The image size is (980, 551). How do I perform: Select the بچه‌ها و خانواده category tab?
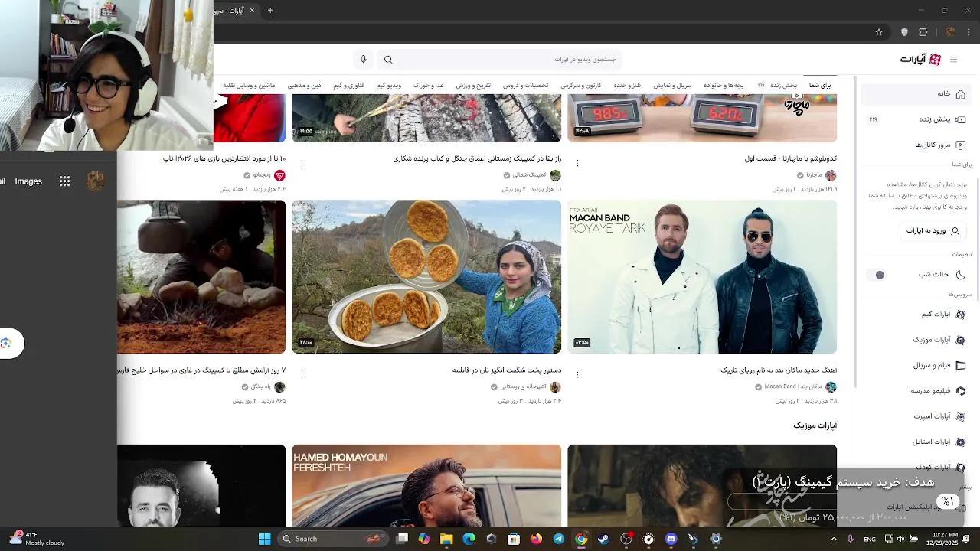click(x=724, y=85)
